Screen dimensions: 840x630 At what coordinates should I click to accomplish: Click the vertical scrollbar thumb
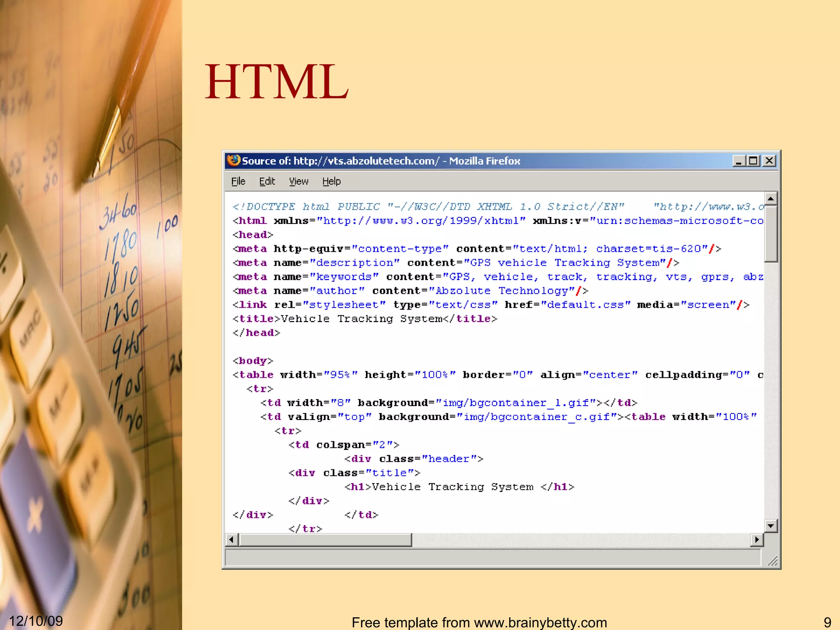[771, 234]
